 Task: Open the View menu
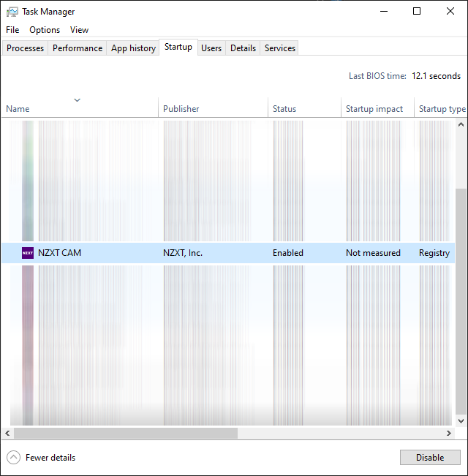click(x=79, y=30)
